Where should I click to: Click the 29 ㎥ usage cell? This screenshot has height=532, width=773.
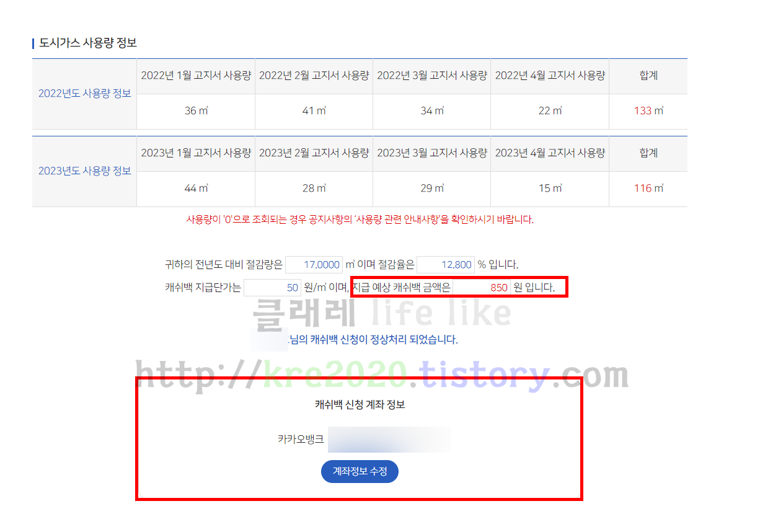432,188
